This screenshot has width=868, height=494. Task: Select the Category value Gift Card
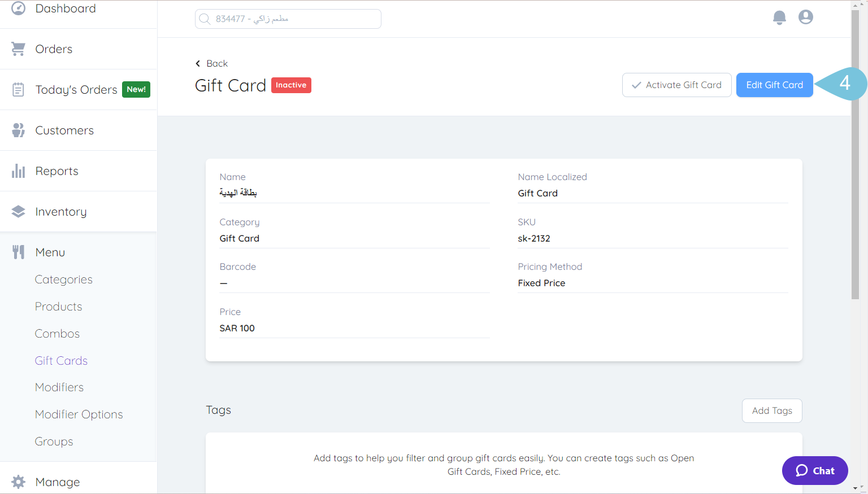(x=239, y=238)
